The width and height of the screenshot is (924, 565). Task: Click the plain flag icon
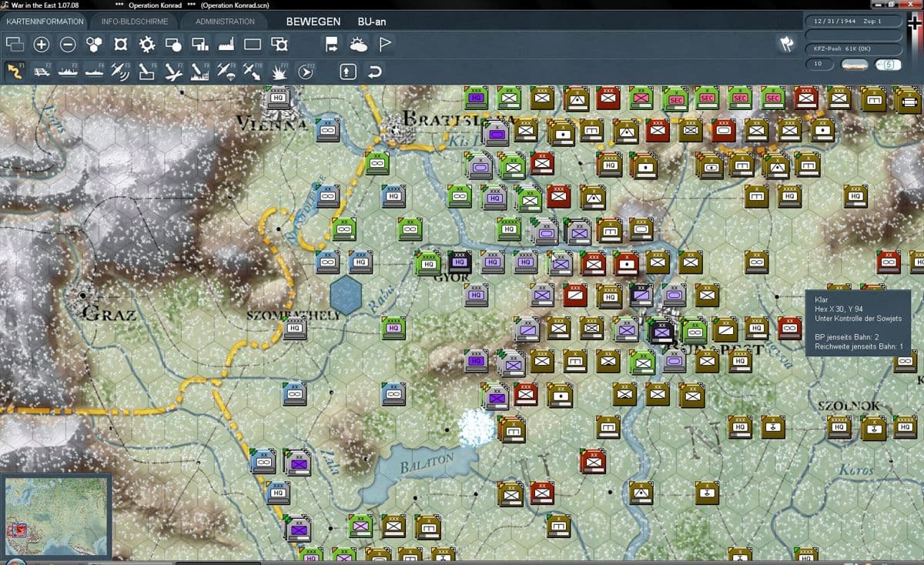tap(385, 45)
